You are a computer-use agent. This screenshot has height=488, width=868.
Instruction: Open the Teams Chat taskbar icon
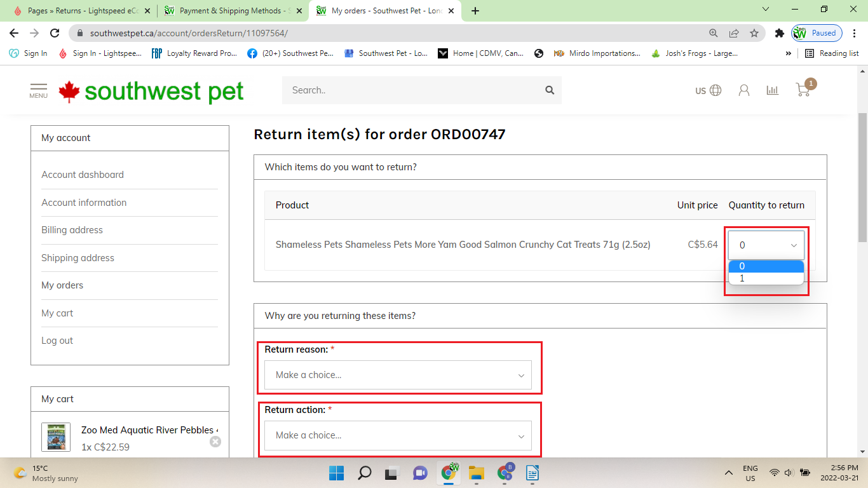click(420, 473)
